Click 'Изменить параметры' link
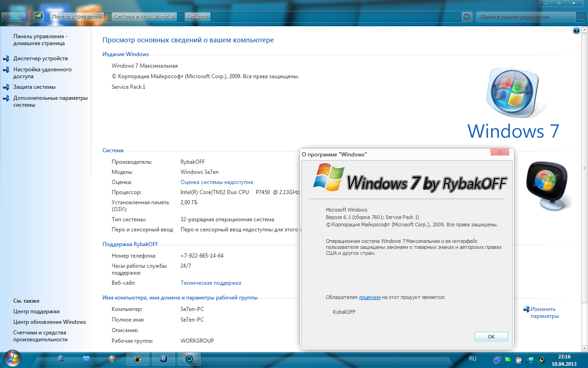The image size is (588, 368). point(545,313)
